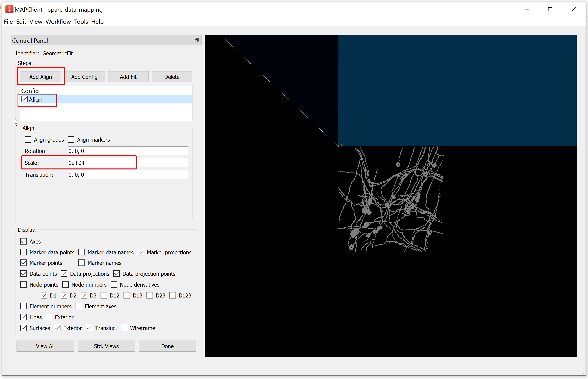
Task: Toggle Exterior checkbox next to Surfaces
Action: [57, 328]
